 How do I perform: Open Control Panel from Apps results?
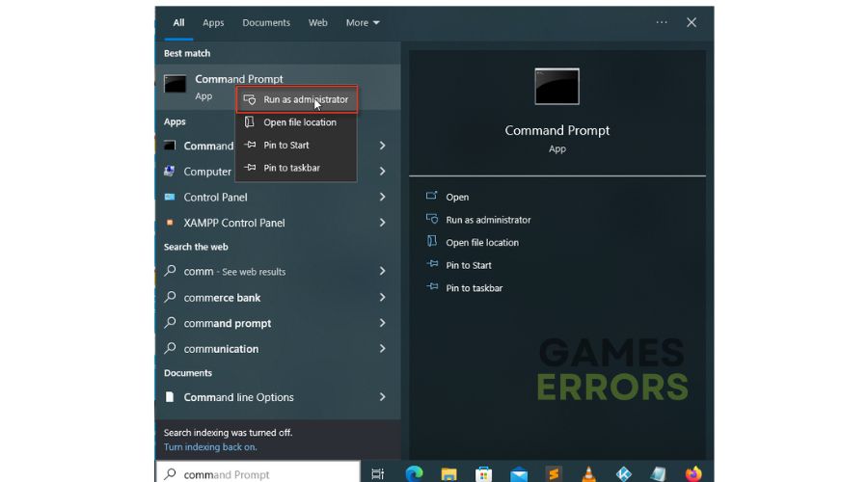point(278,197)
